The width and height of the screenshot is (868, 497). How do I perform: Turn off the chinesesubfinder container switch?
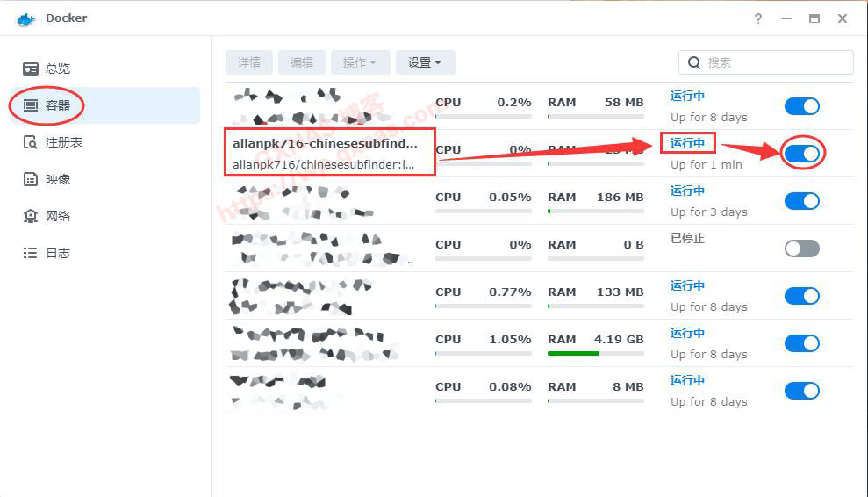(801, 154)
